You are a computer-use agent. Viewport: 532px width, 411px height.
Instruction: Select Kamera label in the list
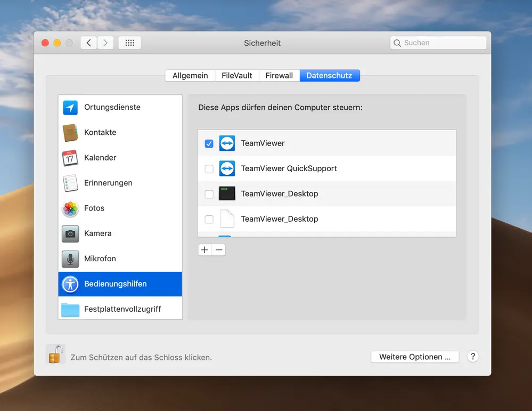pyautogui.click(x=97, y=233)
